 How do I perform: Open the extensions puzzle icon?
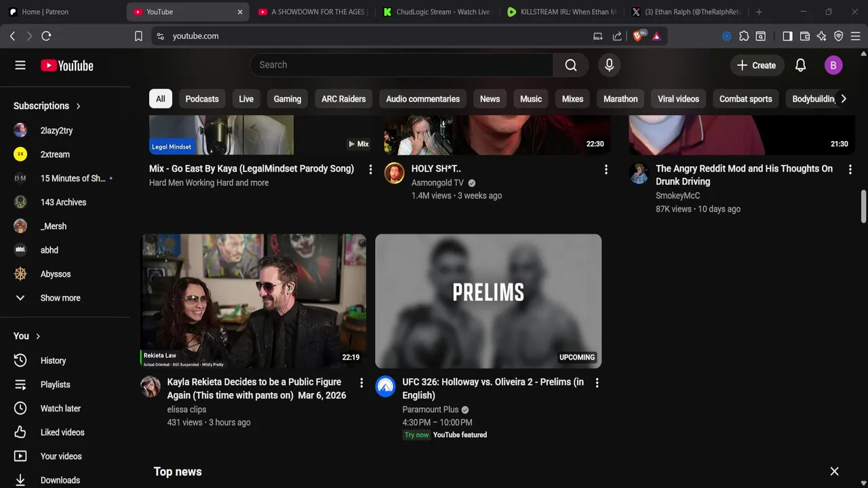point(744,36)
